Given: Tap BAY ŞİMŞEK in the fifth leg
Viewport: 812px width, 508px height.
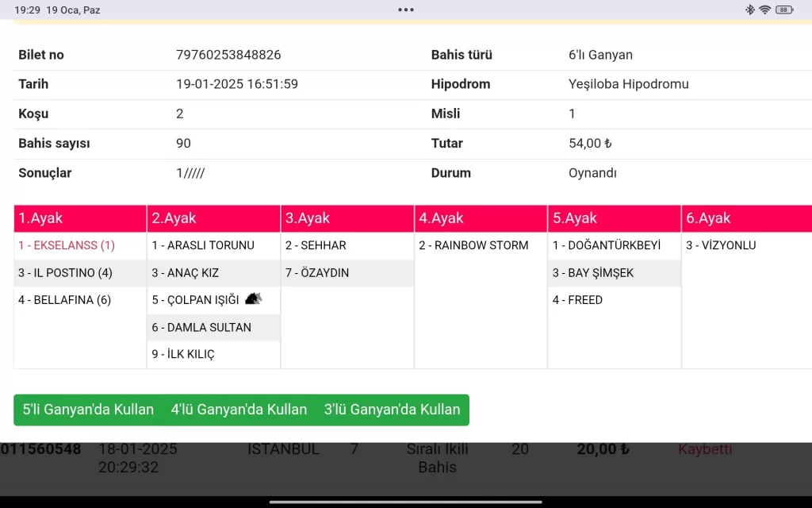Looking at the screenshot, I should 593,273.
